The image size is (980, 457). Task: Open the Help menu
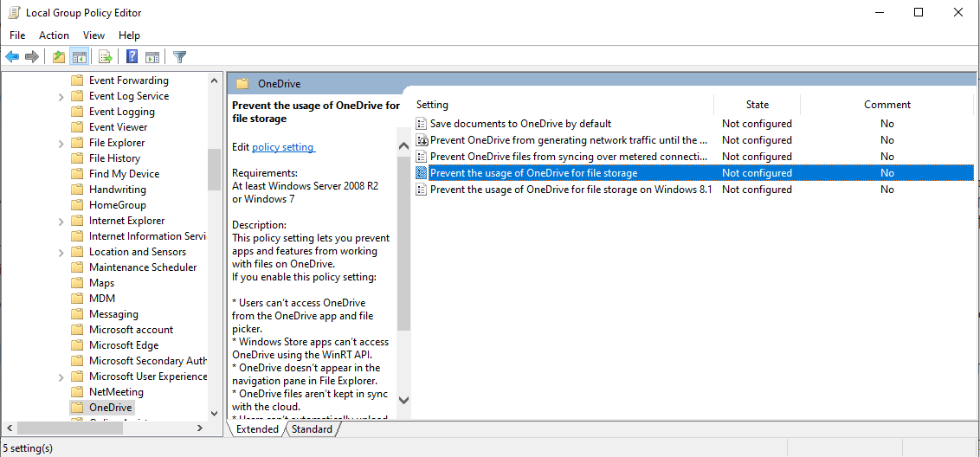(x=129, y=35)
